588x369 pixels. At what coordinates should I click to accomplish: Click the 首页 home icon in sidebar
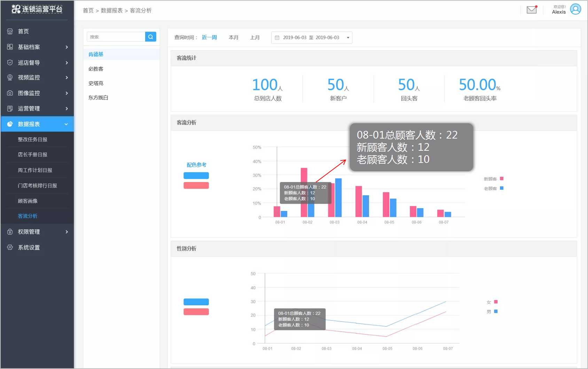pos(10,31)
